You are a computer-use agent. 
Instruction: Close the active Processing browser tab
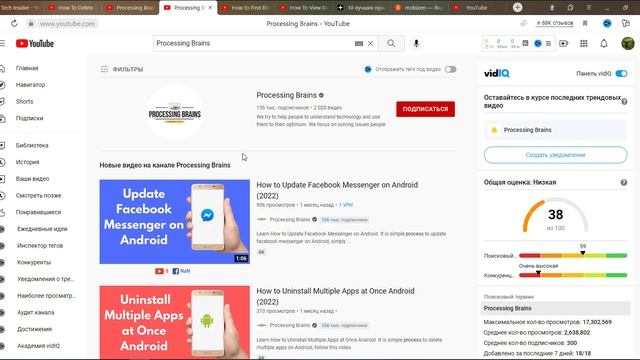pos(210,7)
